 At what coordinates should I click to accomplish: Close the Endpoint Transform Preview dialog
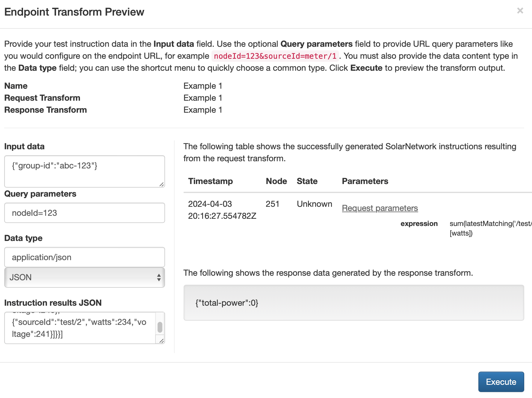coord(520,11)
